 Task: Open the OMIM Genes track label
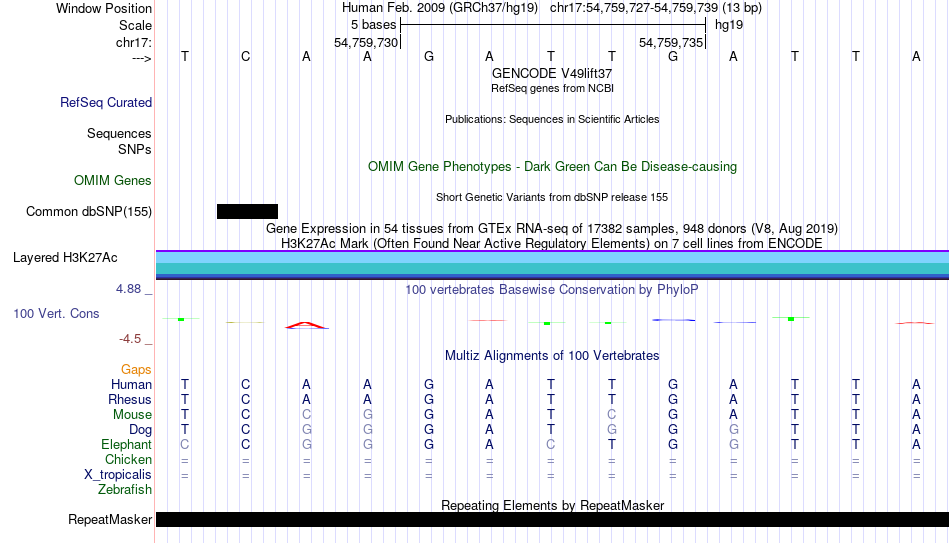pyautogui.click(x=113, y=181)
